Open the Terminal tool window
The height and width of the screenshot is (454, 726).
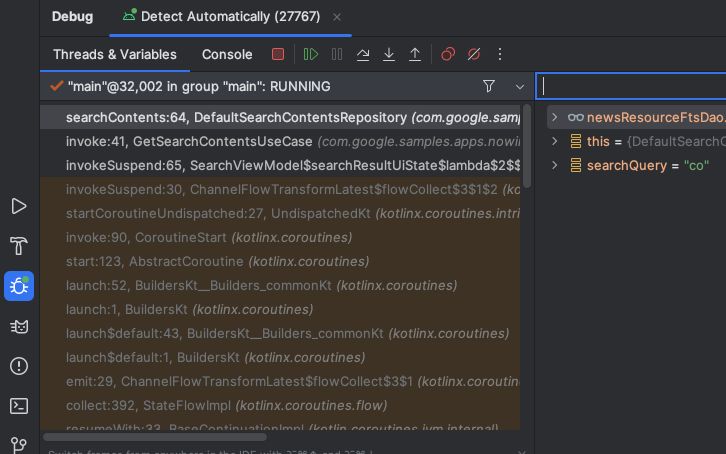(x=19, y=406)
